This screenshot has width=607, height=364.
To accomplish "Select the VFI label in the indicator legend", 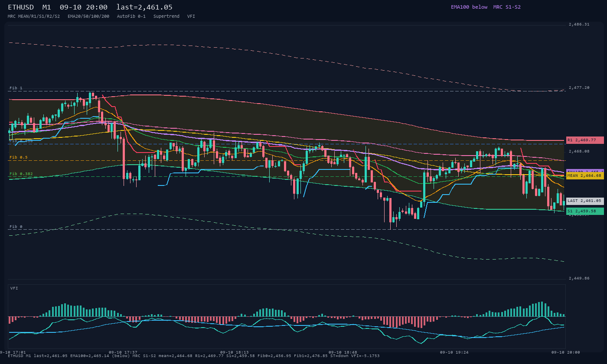I will pos(191,16).
